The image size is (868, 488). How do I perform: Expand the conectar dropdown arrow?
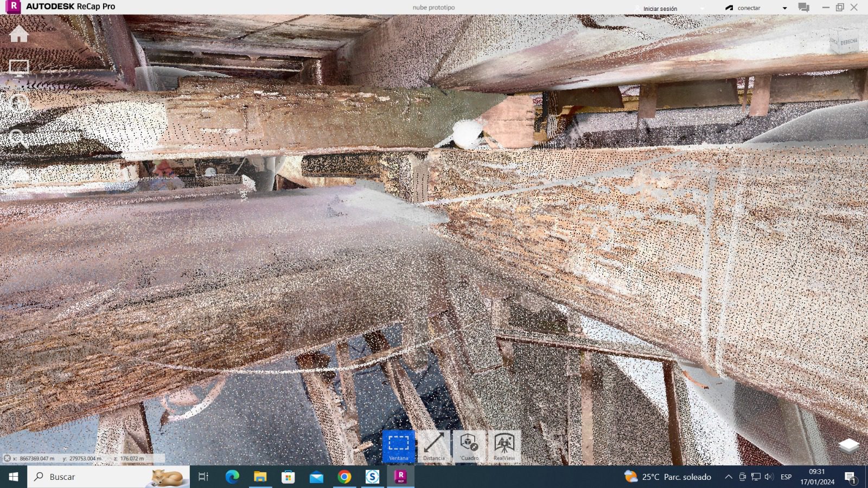pos(784,8)
